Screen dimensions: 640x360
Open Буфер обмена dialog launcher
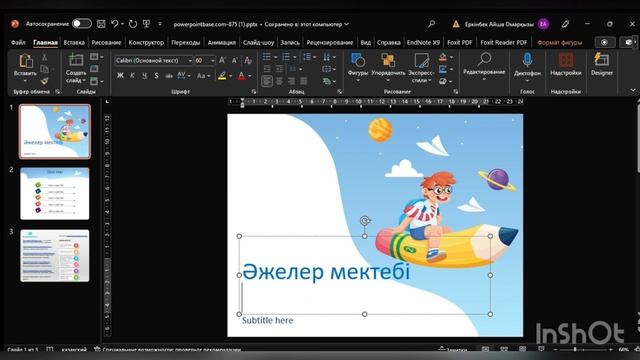[58, 92]
